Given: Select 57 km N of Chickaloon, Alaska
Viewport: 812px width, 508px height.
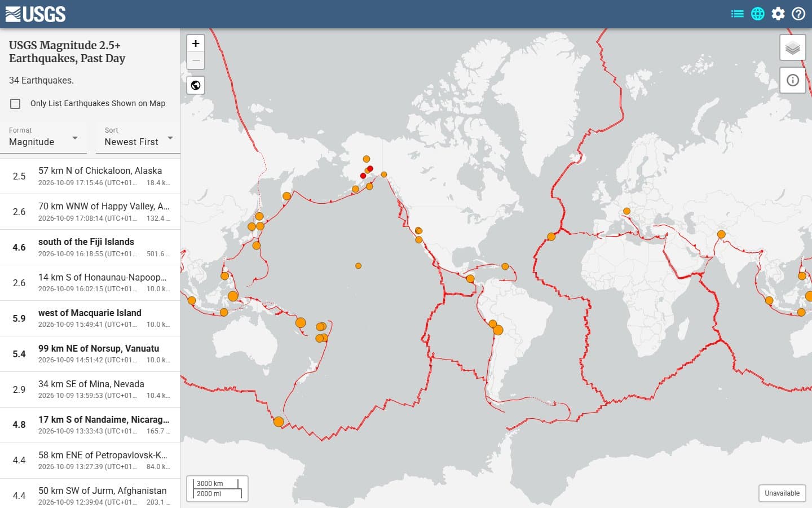Looking at the screenshot, I should point(90,176).
